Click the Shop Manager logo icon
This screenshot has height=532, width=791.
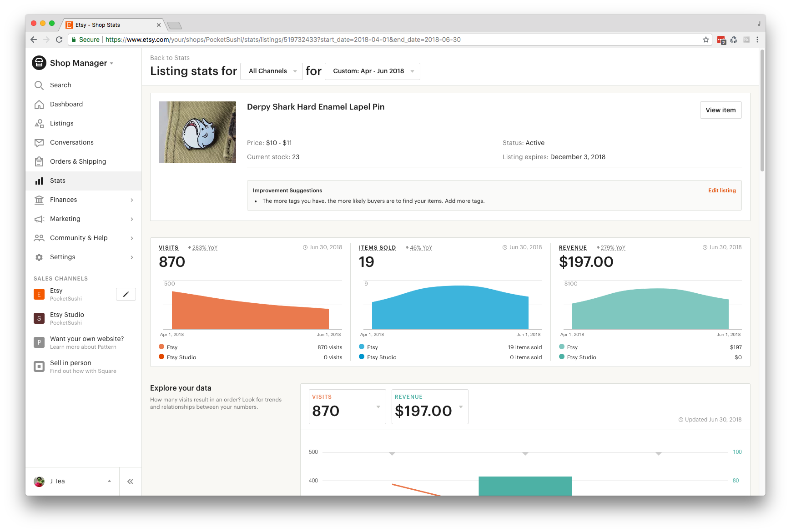(x=39, y=63)
